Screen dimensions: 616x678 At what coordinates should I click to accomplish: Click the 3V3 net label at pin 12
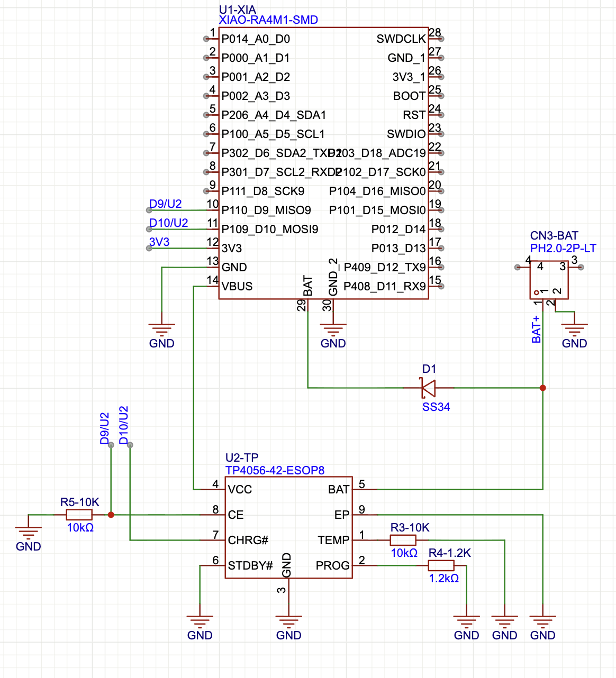(159, 242)
